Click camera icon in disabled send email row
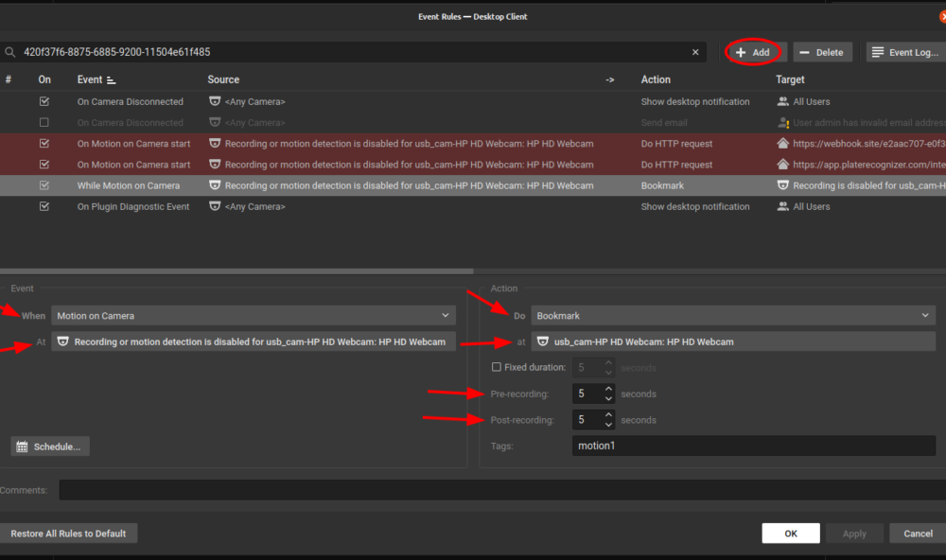 214,123
